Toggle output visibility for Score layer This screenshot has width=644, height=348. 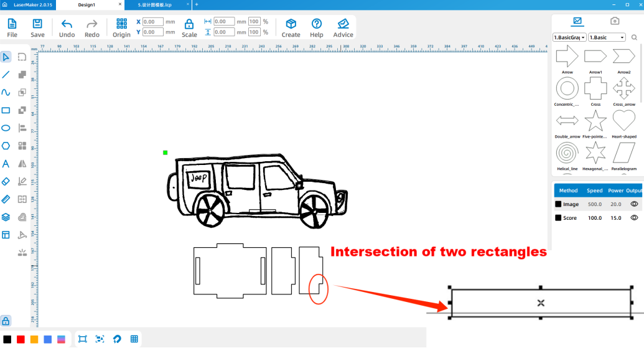(634, 218)
